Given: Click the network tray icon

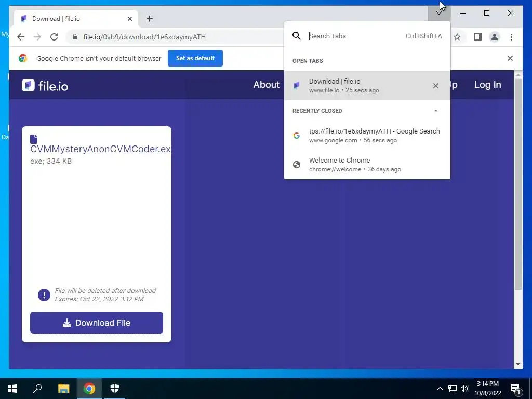Looking at the screenshot, I should click(453, 389).
